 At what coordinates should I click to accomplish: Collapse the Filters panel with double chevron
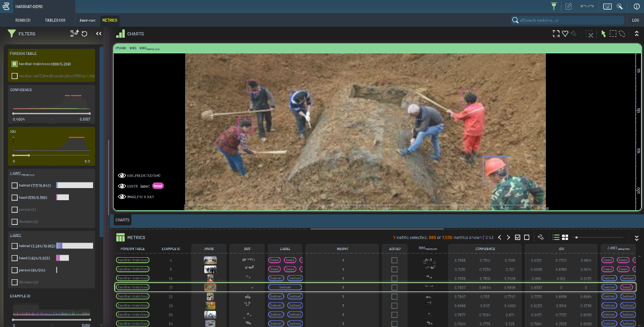click(x=99, y=34)
